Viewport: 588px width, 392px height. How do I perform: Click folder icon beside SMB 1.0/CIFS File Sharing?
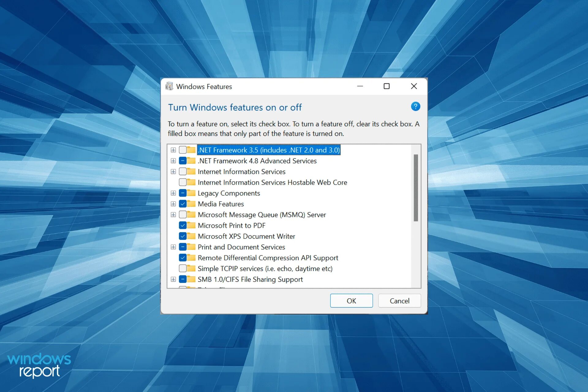click(x=191, y=279)
